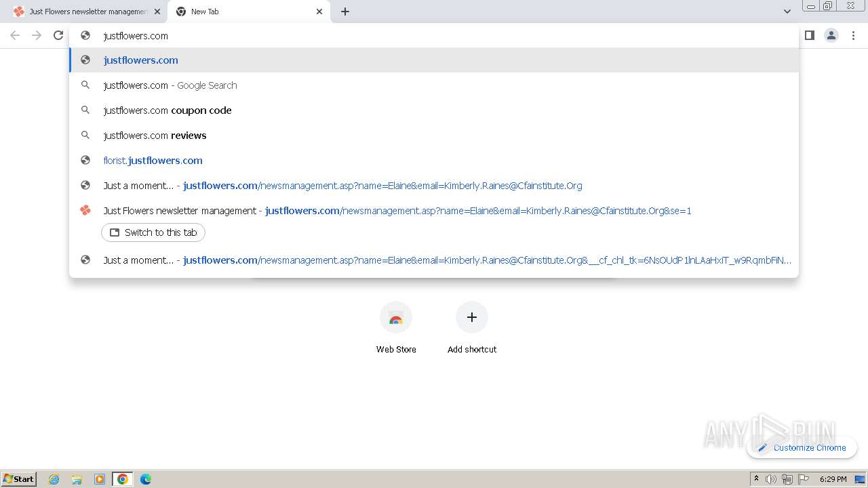The width and height of the screenshot is (868, 488).
Task: Open 'Just a moment...' suggestion with cf_chl_tk
Action: coord(434,260)
